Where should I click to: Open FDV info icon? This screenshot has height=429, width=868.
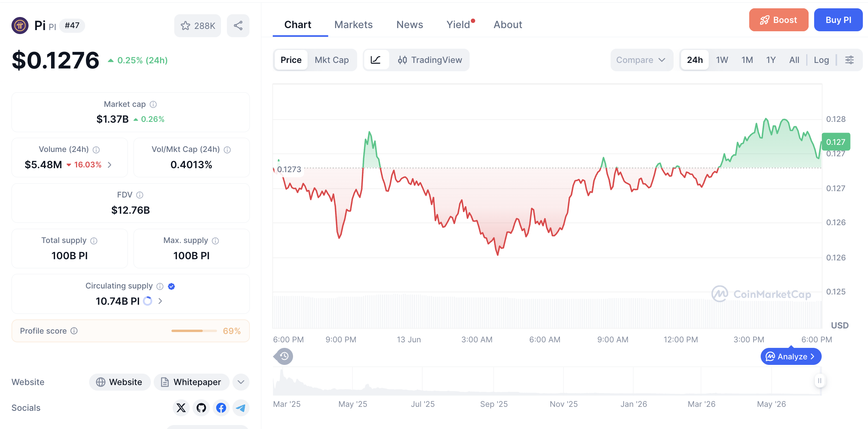pyautogui.click(x=140, y=195)
